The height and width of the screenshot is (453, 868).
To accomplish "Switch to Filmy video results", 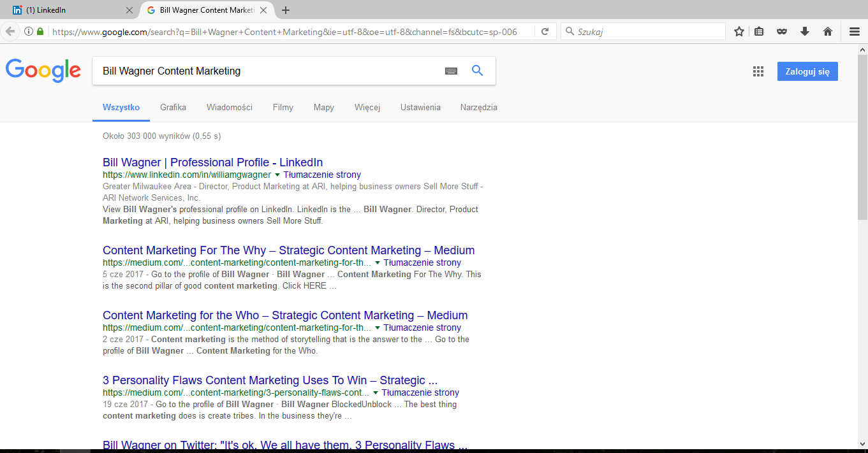I will pos(283,107).
